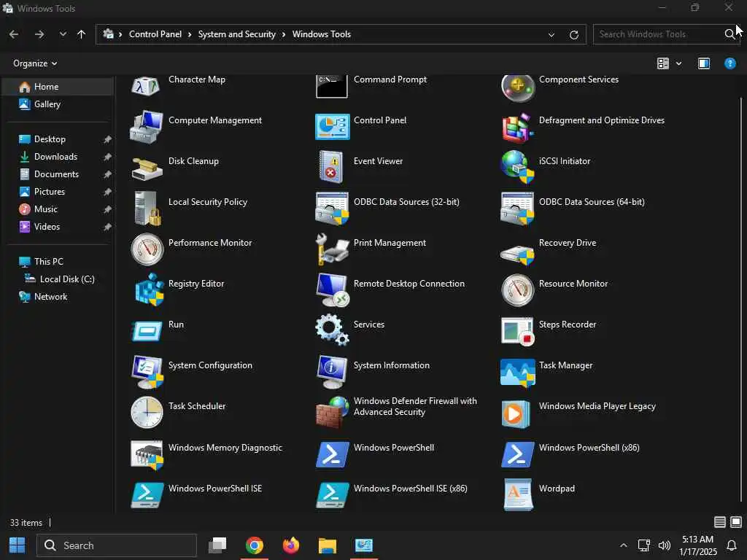Expand chevron after System and Security breadcrumb
747x560 pixels.
(x=284, y=34)
